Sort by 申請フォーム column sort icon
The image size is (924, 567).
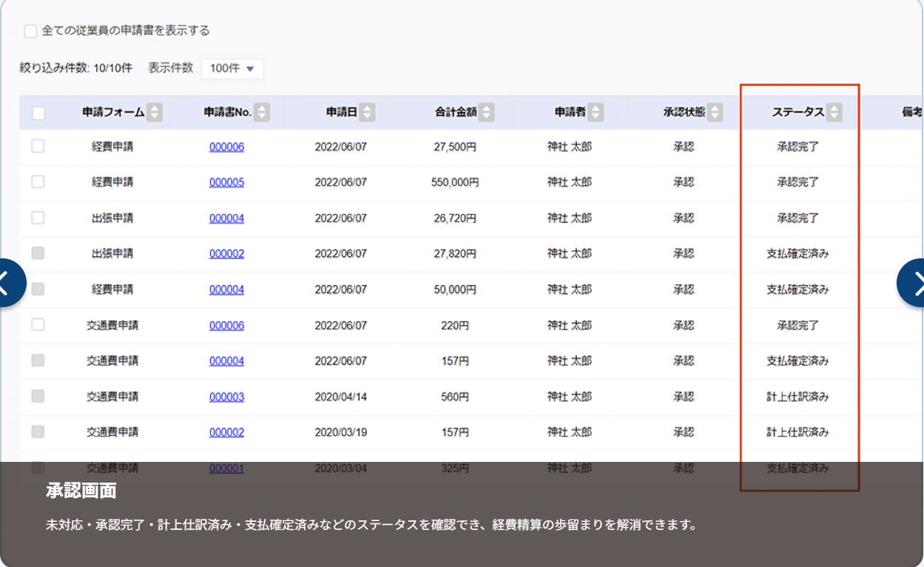[x=154, y=113]
